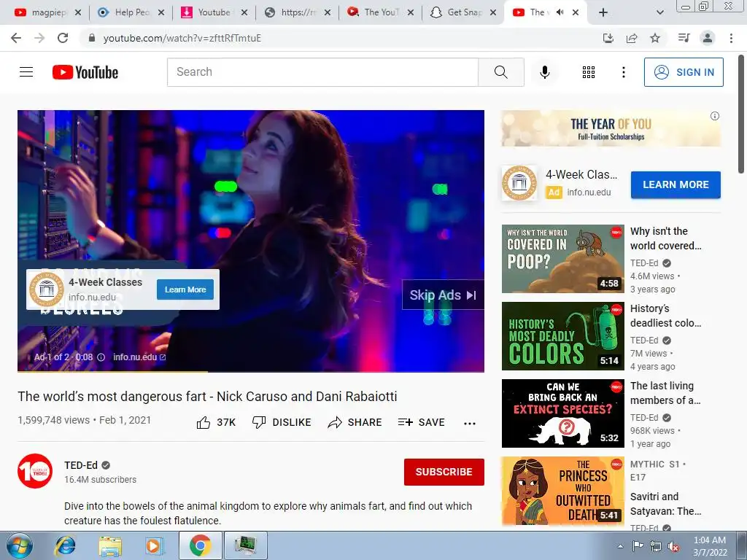This screenshot has height=560, width=747.
Task: Reload the page with refresh icon
Action: click(x=63, y=38)
